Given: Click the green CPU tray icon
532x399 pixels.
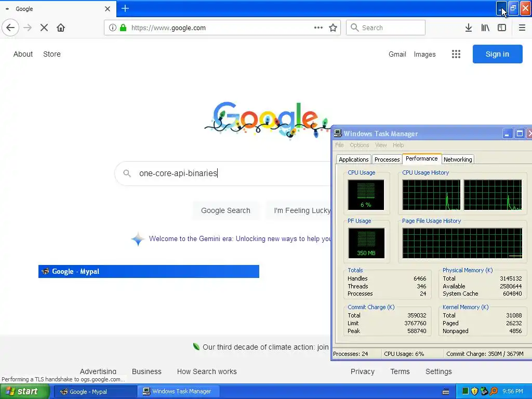Looking at the screenshot, I should 465,391.
